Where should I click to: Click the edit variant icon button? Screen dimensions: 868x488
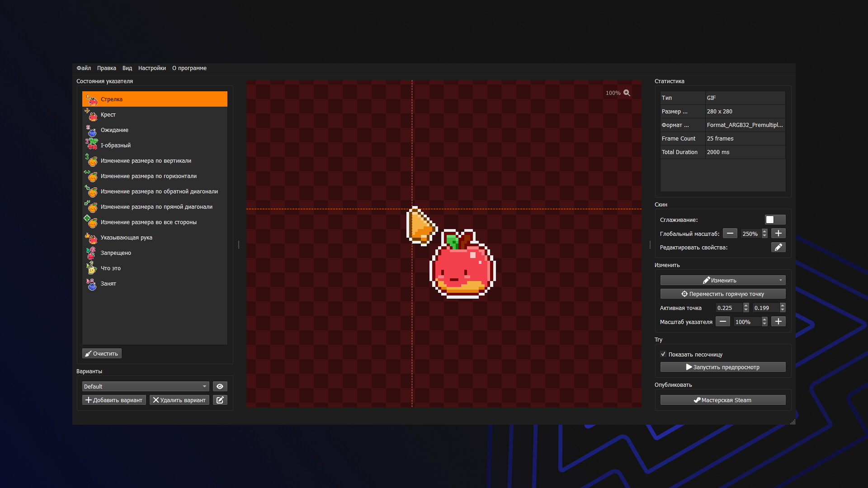[220, 400]
